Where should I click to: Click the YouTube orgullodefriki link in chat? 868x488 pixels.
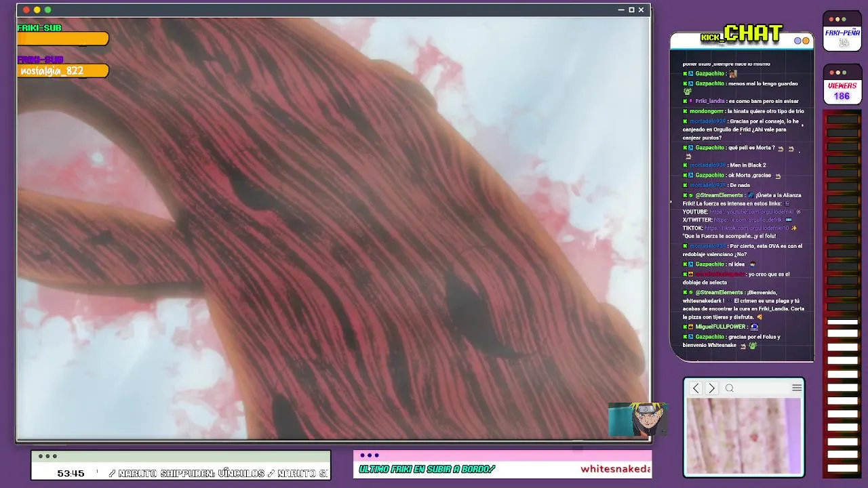751,212
